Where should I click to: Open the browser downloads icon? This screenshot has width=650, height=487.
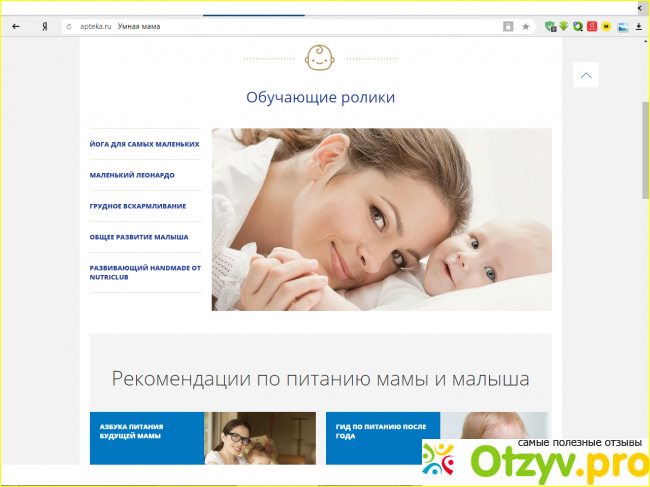(x=639, y=27)
